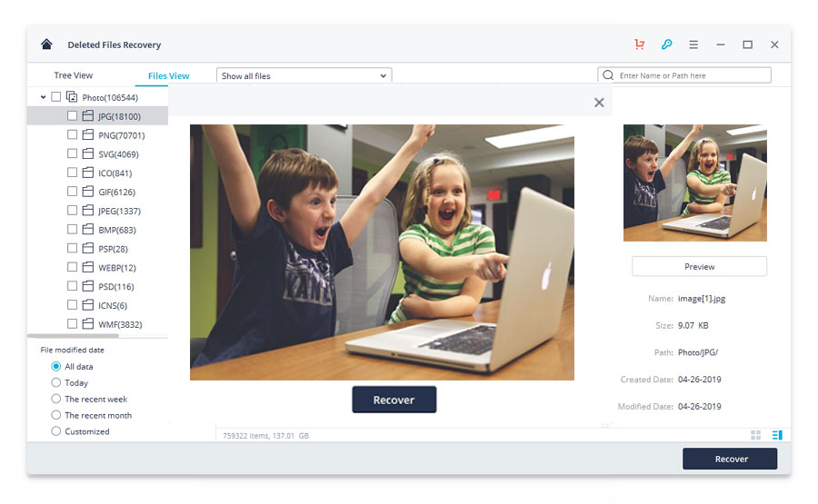Click the Preview button
Image resolution: width=818 pixels, height=504 pixels.
[700, 266]
